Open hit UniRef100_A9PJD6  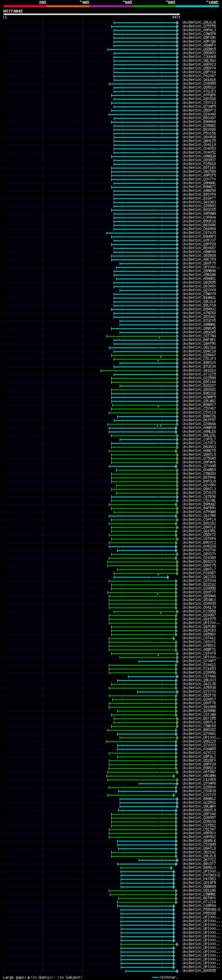[x=199, y=41]
